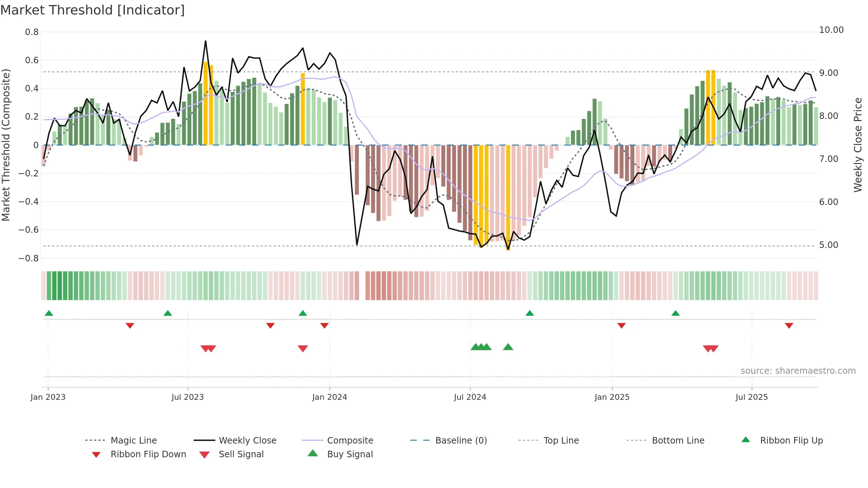Click the −0.8 left axis tick label
The width and height of the screenshot is (868, 488).
tap(29, 258)
